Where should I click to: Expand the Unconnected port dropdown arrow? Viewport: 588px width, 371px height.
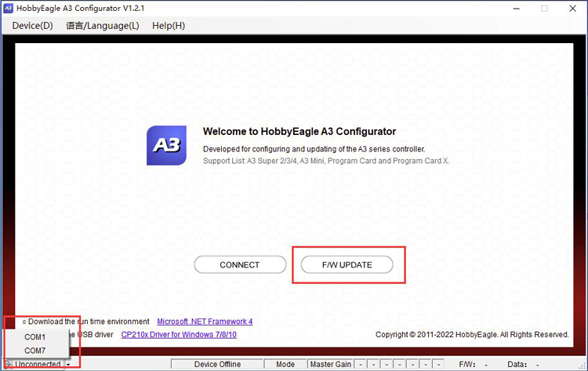68,365
